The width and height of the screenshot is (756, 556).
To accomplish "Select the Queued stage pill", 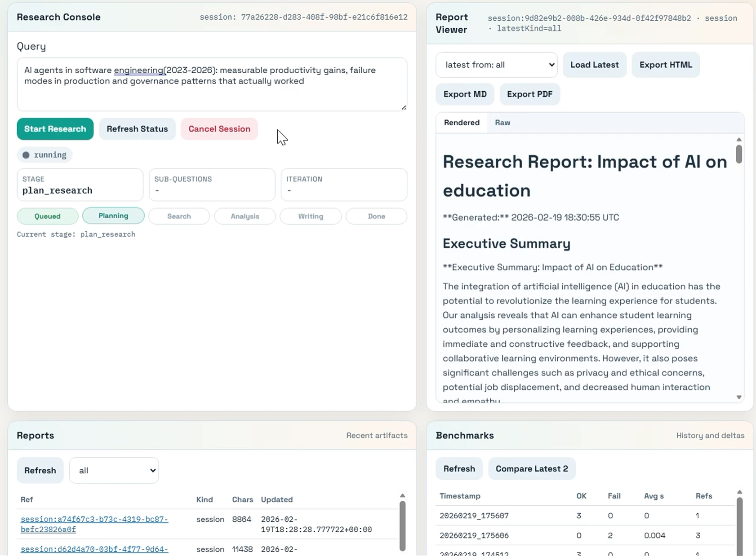I will (x=48, y=216).
